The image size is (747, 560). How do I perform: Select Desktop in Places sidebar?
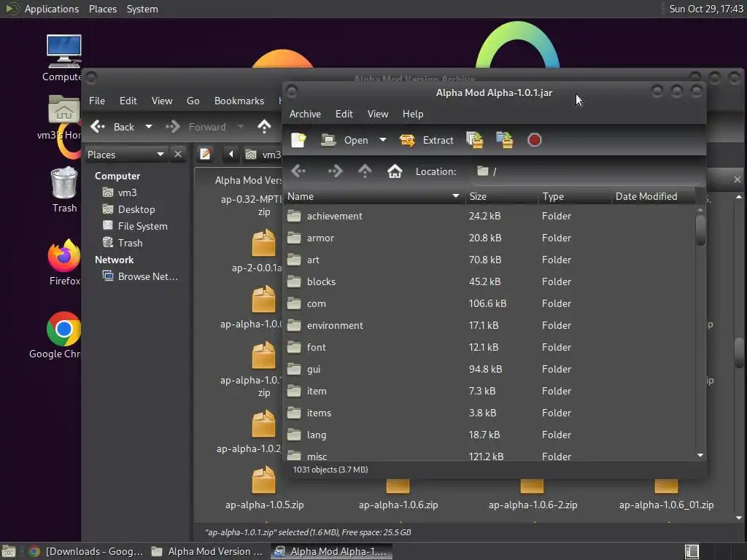click(136, 209)
